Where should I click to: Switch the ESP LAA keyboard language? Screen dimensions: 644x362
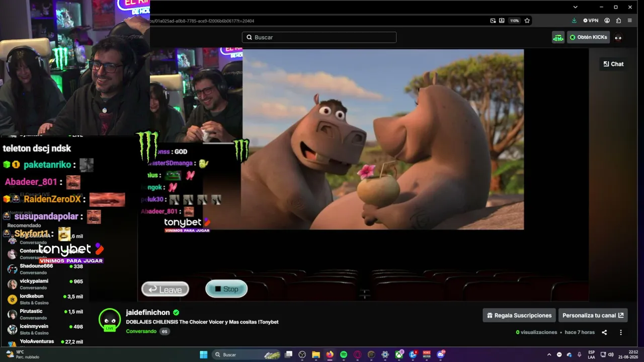point(591,354)
